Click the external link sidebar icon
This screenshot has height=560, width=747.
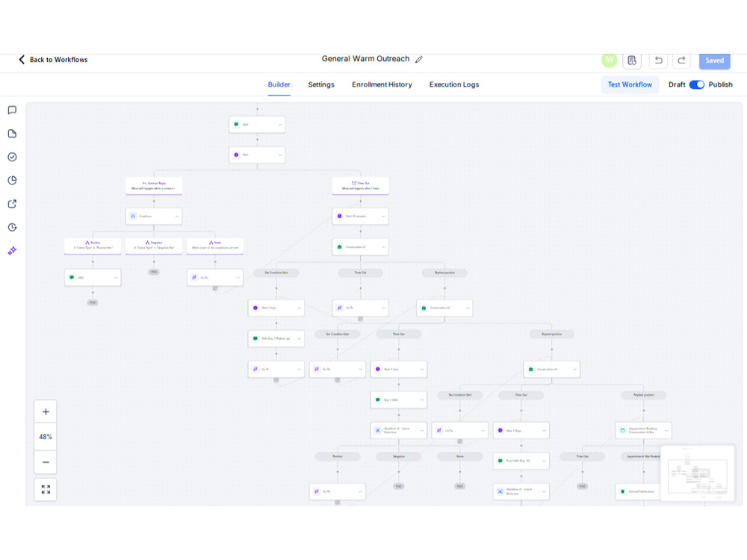pyautogui.click(x=13, y=204)
